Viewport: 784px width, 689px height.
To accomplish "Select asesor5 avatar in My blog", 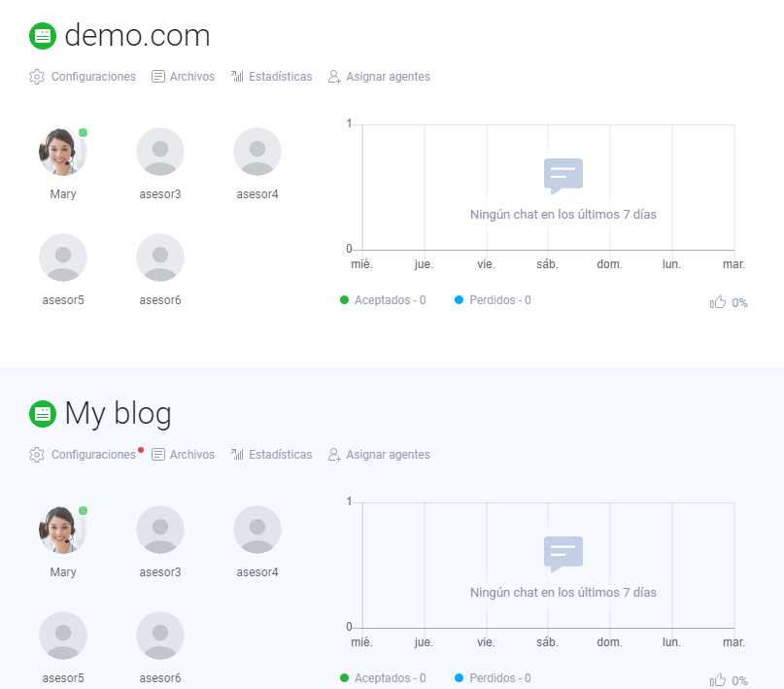I will pos(63,636).
